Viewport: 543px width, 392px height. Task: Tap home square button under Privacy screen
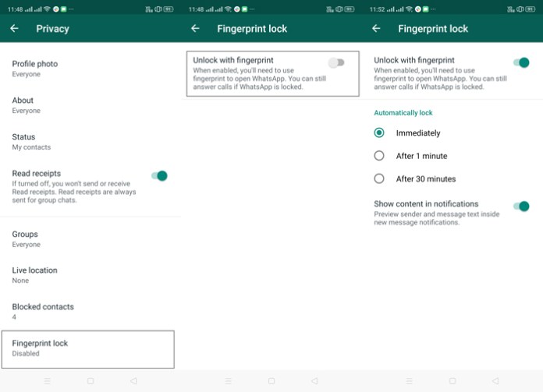tap(90, 381)
